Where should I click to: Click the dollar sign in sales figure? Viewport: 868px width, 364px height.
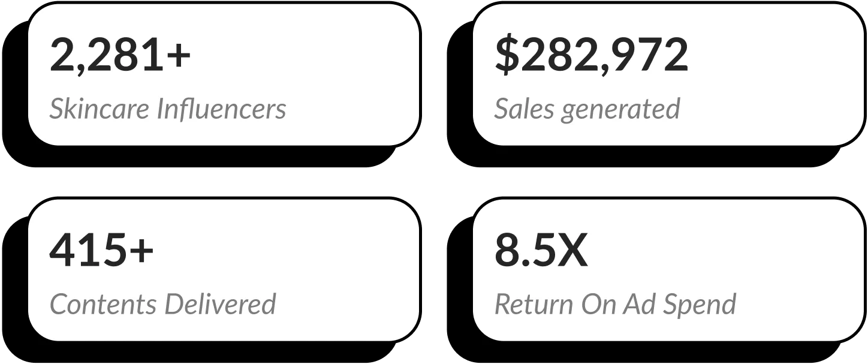pos(507,55)
